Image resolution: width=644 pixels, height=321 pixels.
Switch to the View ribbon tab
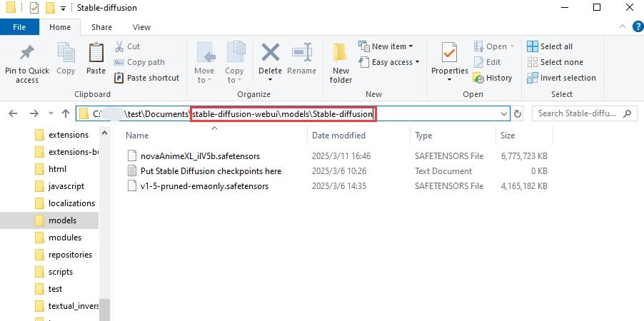pos(141,27)
